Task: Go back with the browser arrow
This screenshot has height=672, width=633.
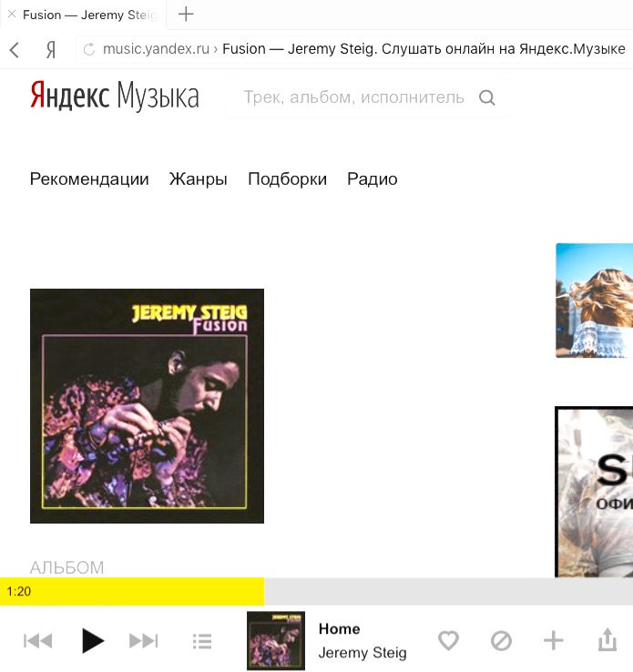Action: pyautogui.click(x=15, y=50)
